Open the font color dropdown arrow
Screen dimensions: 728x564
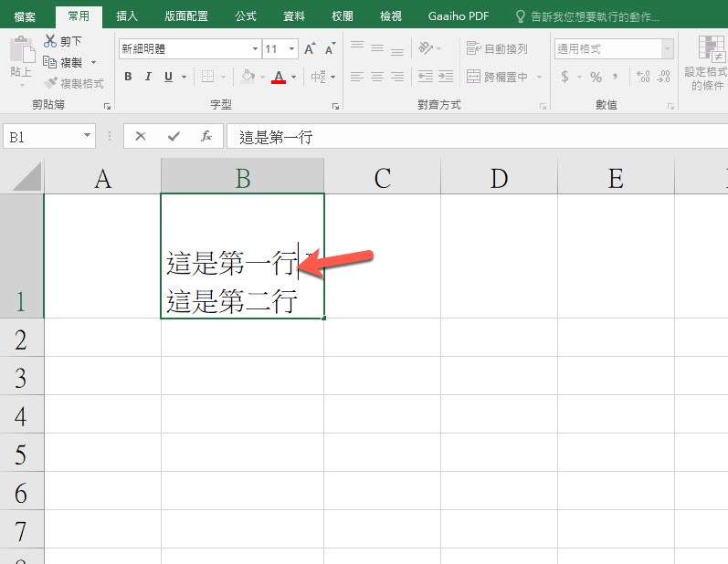pyautogui.click(x=293, y=77)
